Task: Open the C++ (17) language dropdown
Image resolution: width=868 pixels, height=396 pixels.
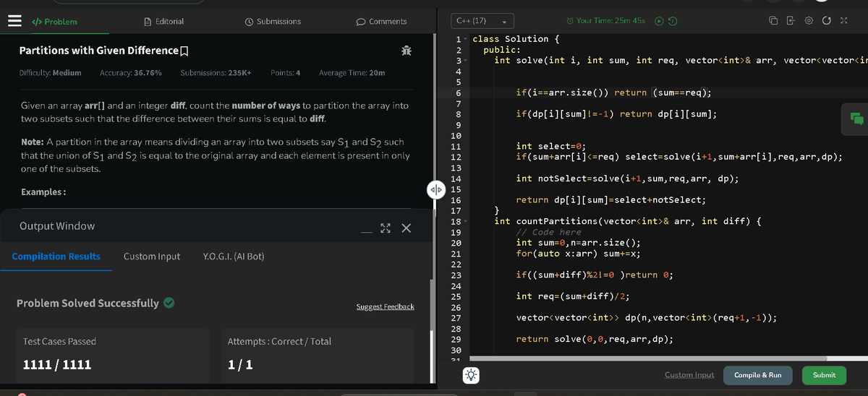Action: pos(481,20)
